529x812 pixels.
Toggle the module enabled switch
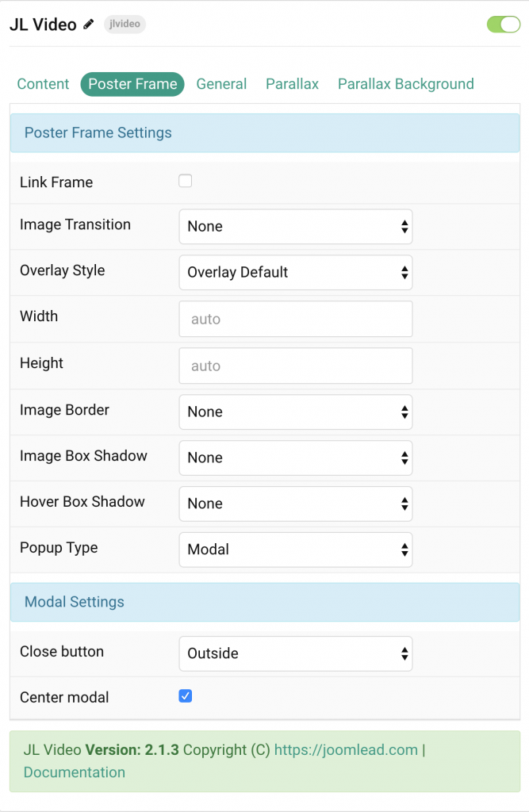[503, 25]
